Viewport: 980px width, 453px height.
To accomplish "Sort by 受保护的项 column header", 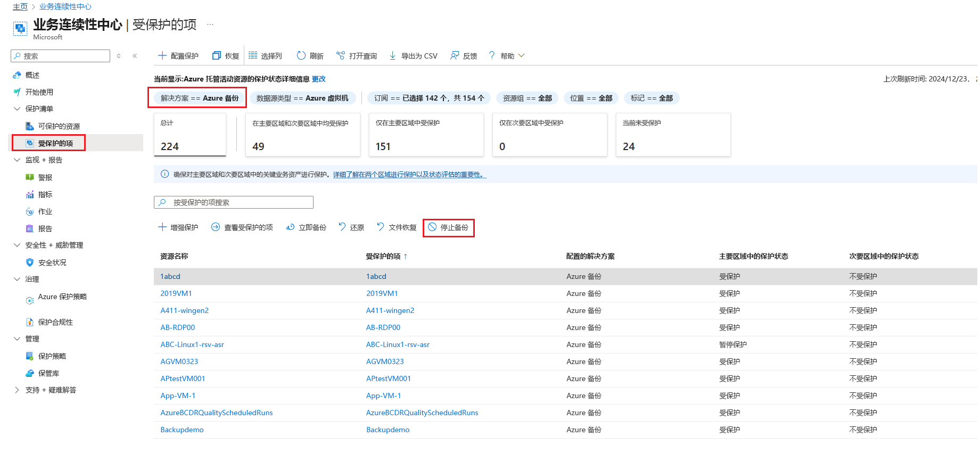I will point(386,256).
